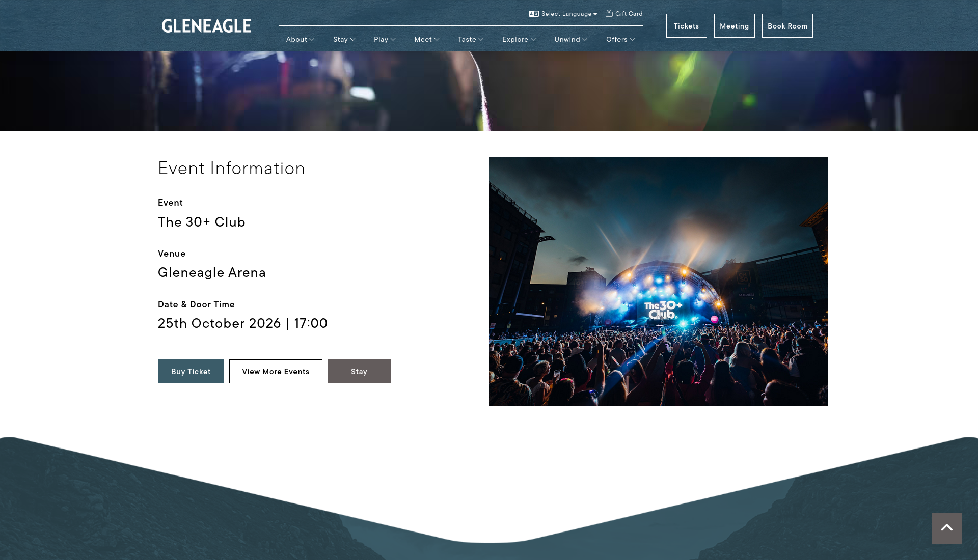Click View More Events button

pos(276,372)
